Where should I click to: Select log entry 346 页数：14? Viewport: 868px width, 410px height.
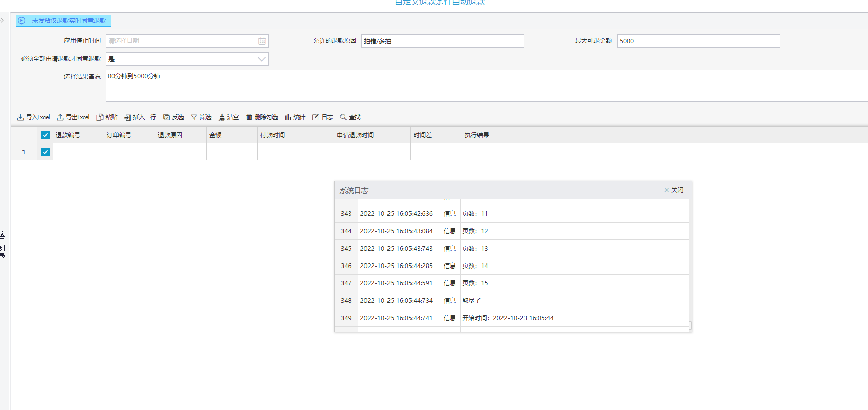pyautogui.click(x=512, y=266)
